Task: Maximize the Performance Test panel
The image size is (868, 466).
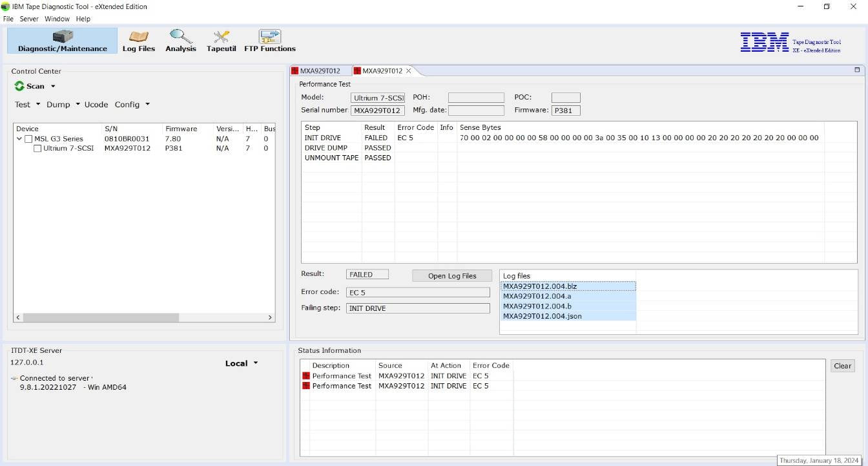Action: (857, 70)
